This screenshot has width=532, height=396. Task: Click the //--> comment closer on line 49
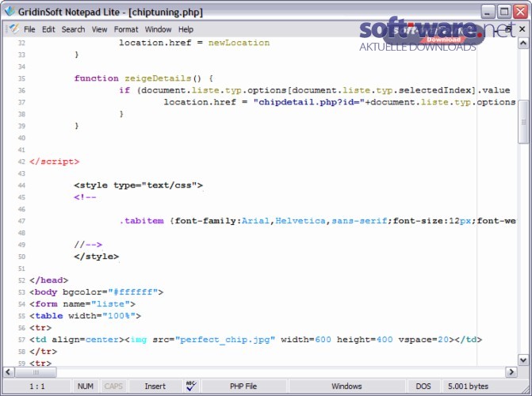tap(88, 245)
